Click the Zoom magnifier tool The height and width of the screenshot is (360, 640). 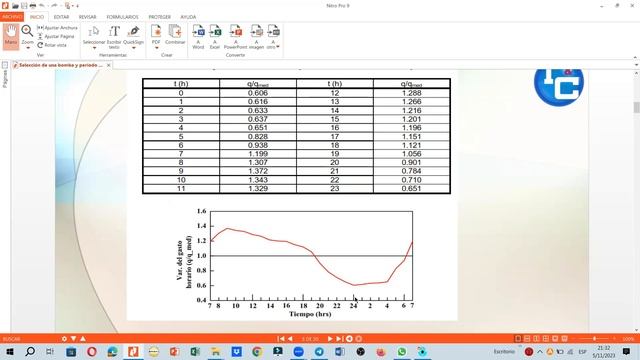coord(27,32)
